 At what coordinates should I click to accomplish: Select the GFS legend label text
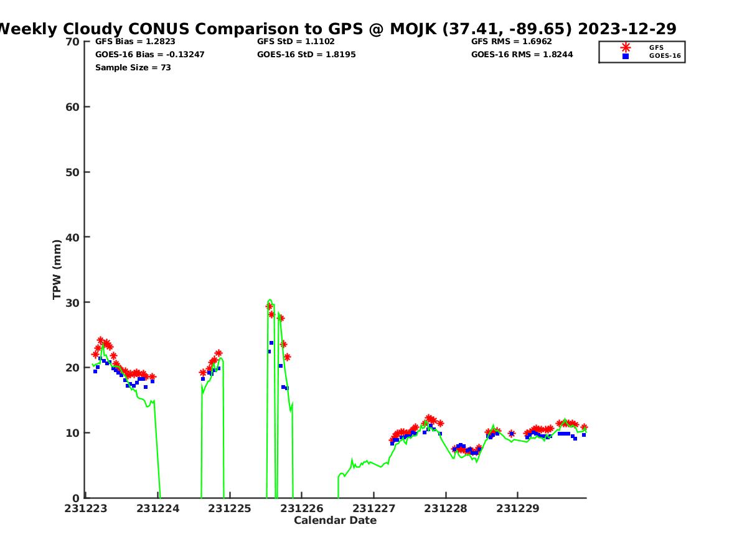pos(656,47)
